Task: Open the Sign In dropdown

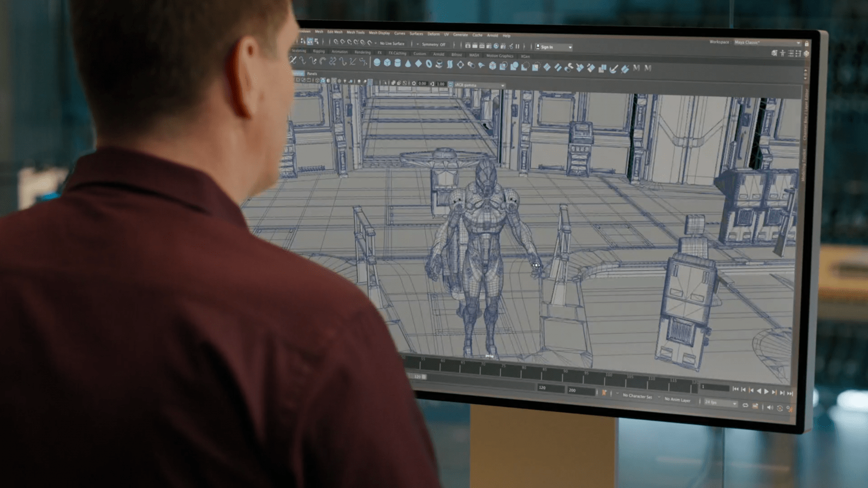Action: click(554, 47)
